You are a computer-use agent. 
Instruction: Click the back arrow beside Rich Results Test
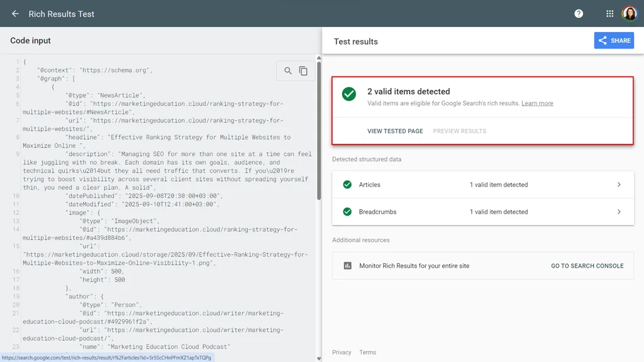[x=15, y=14]
